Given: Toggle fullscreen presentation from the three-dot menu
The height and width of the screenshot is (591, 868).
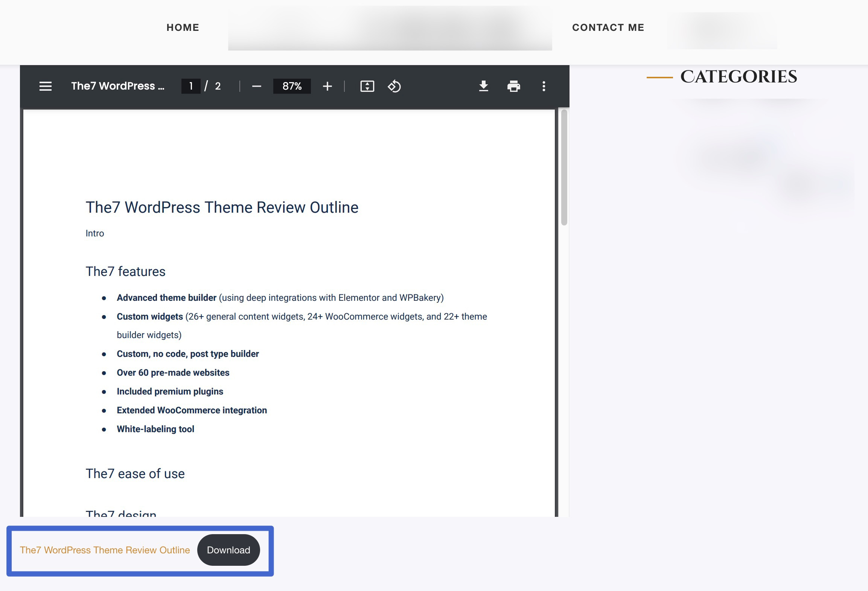Looking at the screenshot, I should tap(544, 86).
